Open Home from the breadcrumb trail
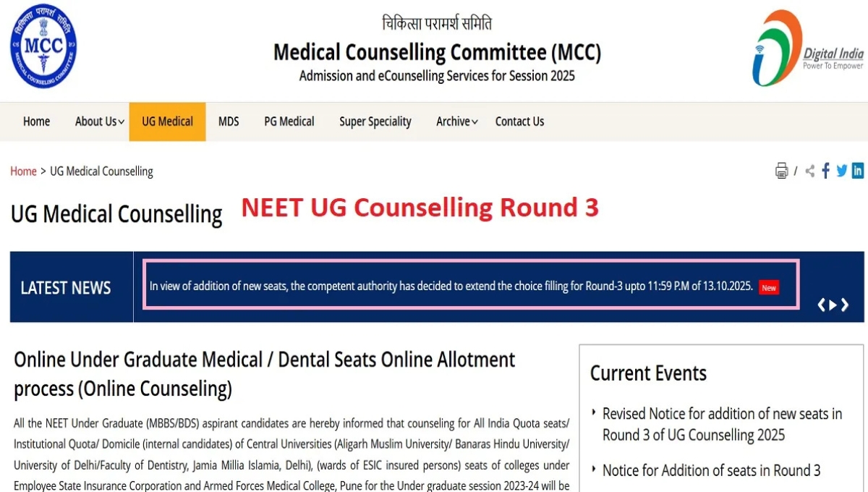The width and height of the screenshot is (868, 492). [x=23, y=171]
